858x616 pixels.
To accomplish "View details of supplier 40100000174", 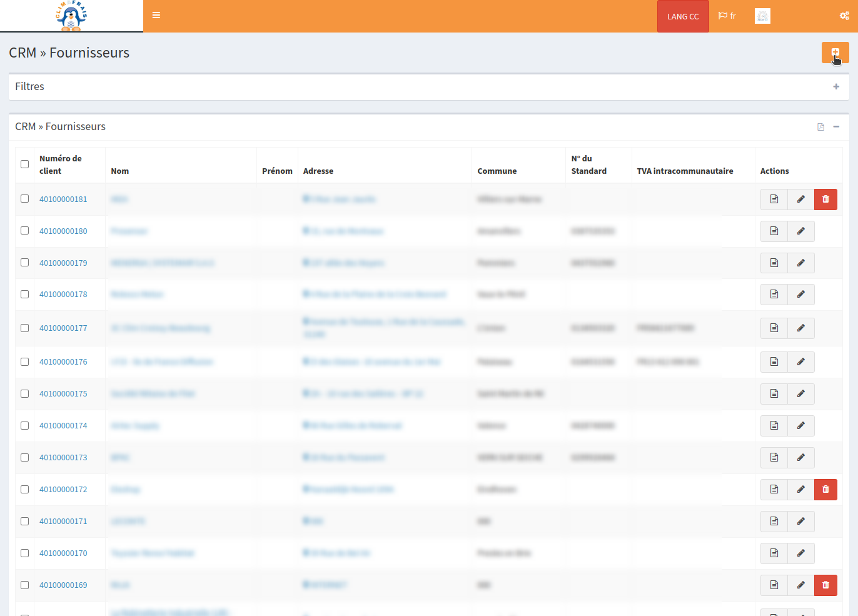I will click(774, 426).
